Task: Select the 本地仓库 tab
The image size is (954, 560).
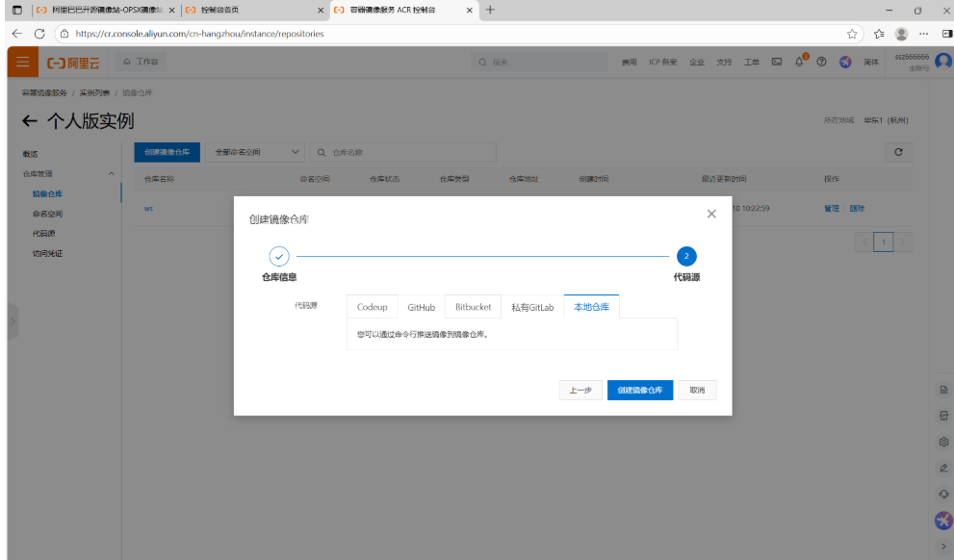Action: coord(591,307)
